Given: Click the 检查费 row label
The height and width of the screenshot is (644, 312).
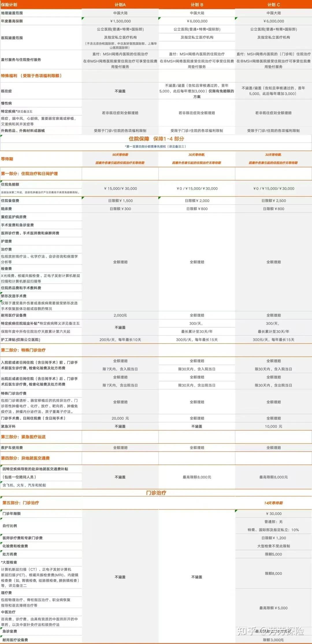Looking at the screenshot, I should click(x=6, y=268).
